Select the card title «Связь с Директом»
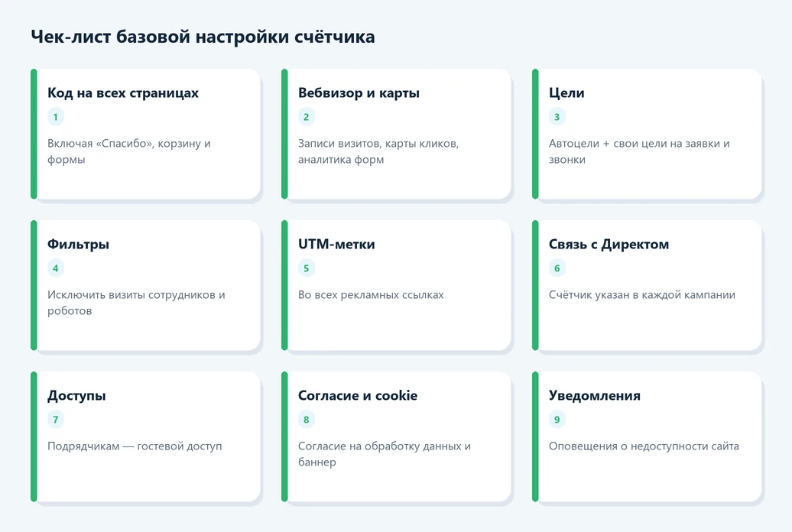This screenshot has width=792, height=532. click(x=609, y=244)
